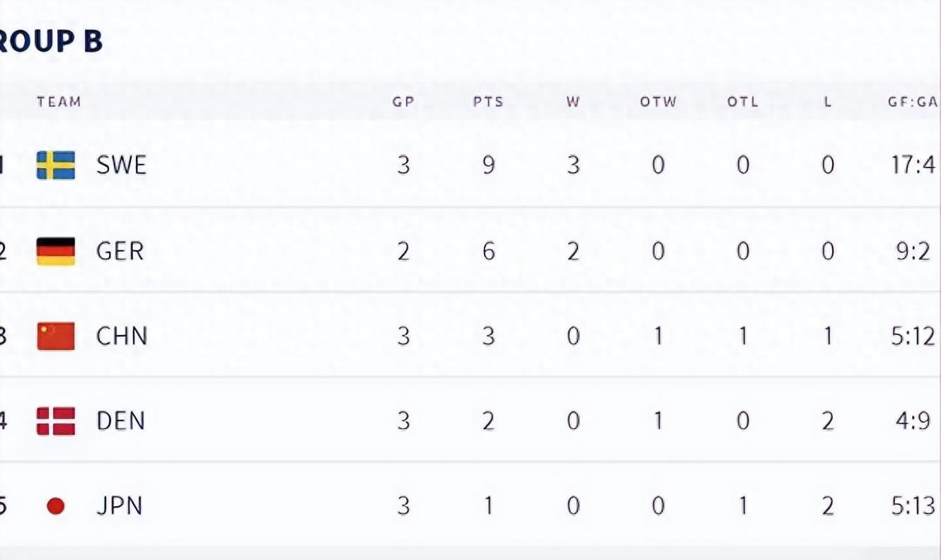Click Japan's 5:13 goal record
941x560 pixels.
click(x=913, y=506)
